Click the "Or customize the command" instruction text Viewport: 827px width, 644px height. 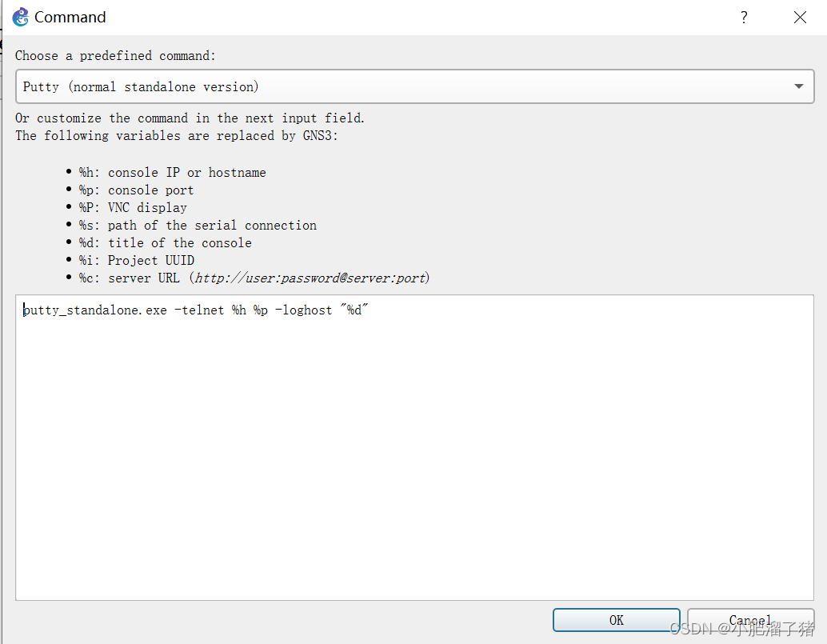coord(190,118)
